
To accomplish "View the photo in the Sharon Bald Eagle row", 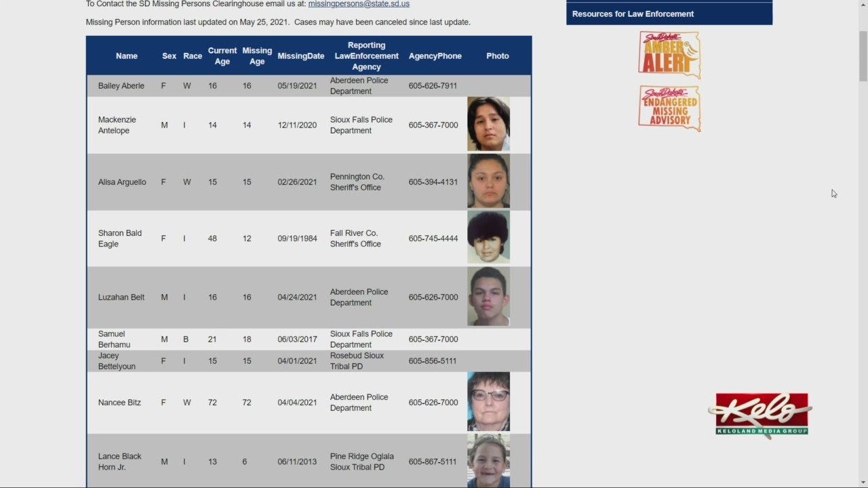I will [488, 237].
